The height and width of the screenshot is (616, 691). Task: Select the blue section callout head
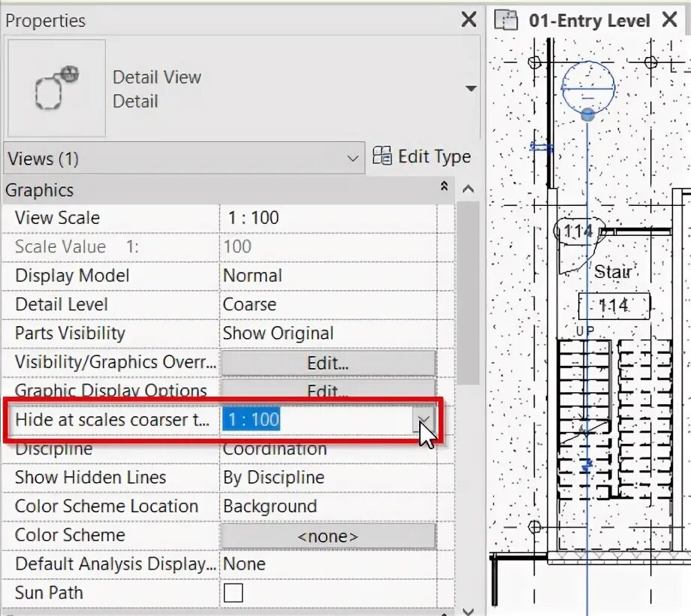click(x=588, y=88)
